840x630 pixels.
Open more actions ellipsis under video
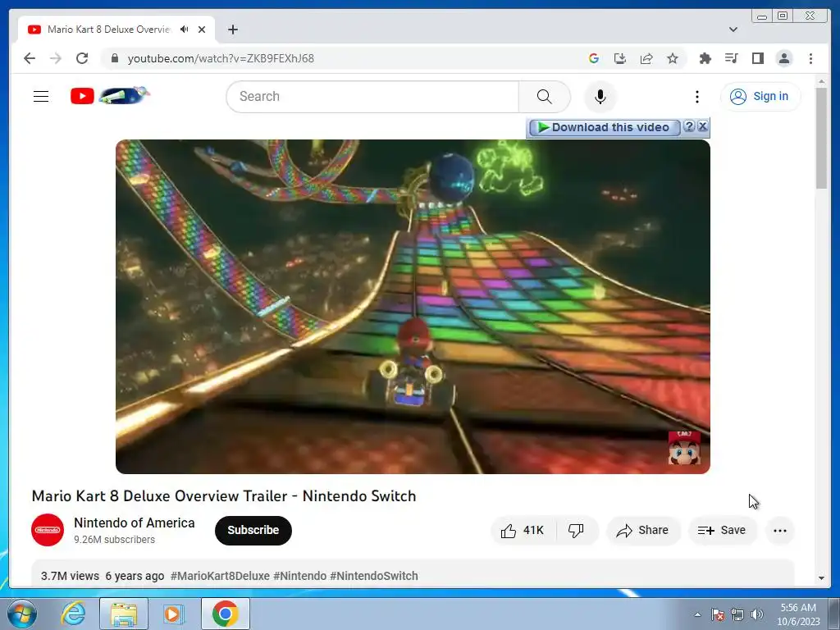pyautogui.click(x=780, y=531)
